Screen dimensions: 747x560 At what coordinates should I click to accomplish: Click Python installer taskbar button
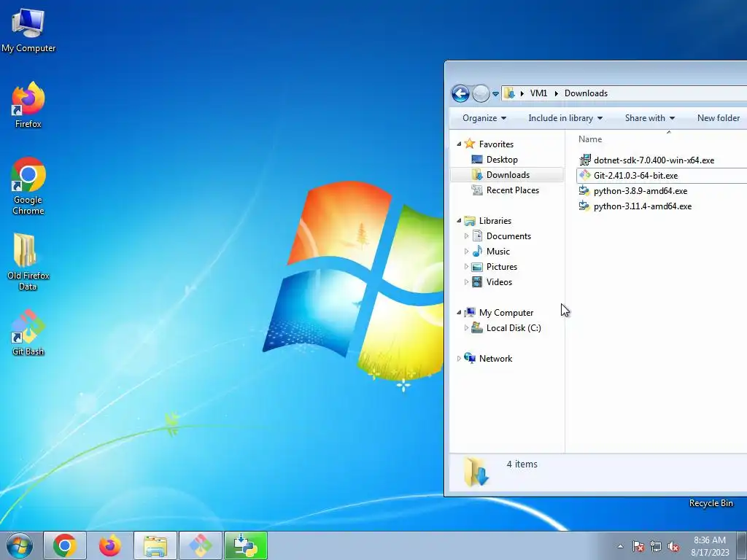246,545
